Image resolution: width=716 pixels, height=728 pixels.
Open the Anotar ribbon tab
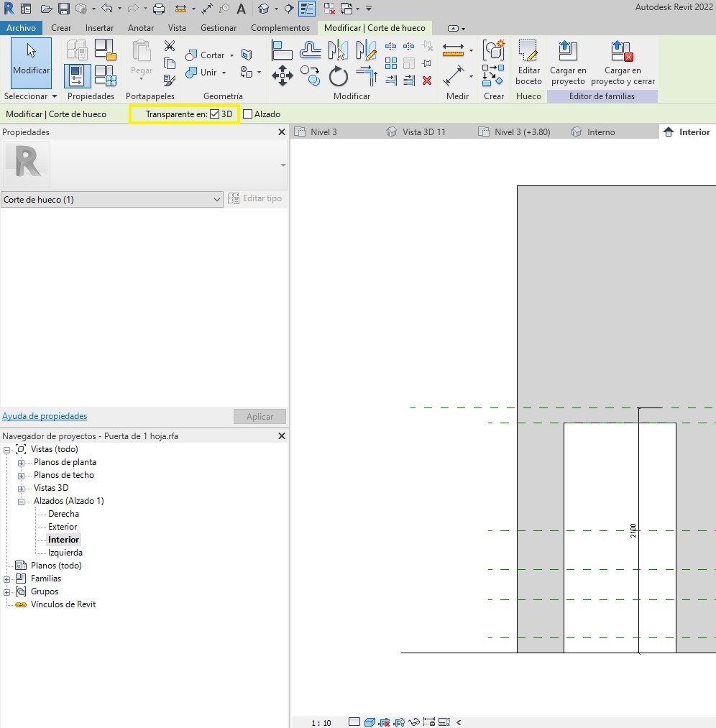(x=140, y=28)
